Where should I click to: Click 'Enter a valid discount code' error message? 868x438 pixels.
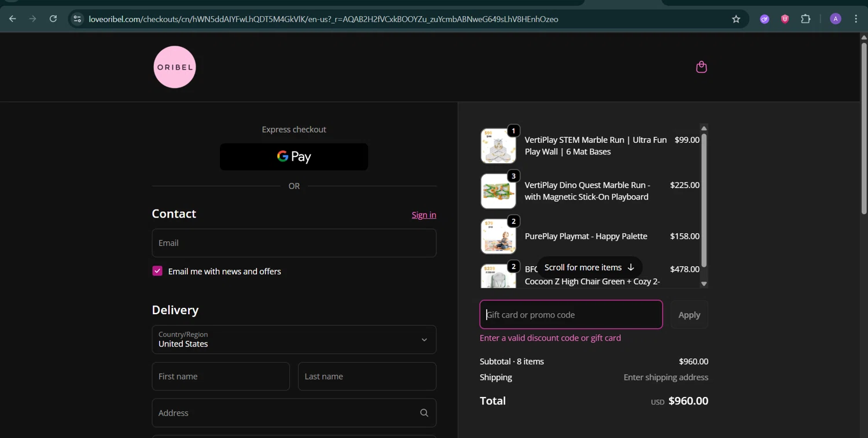coord(550,338)
